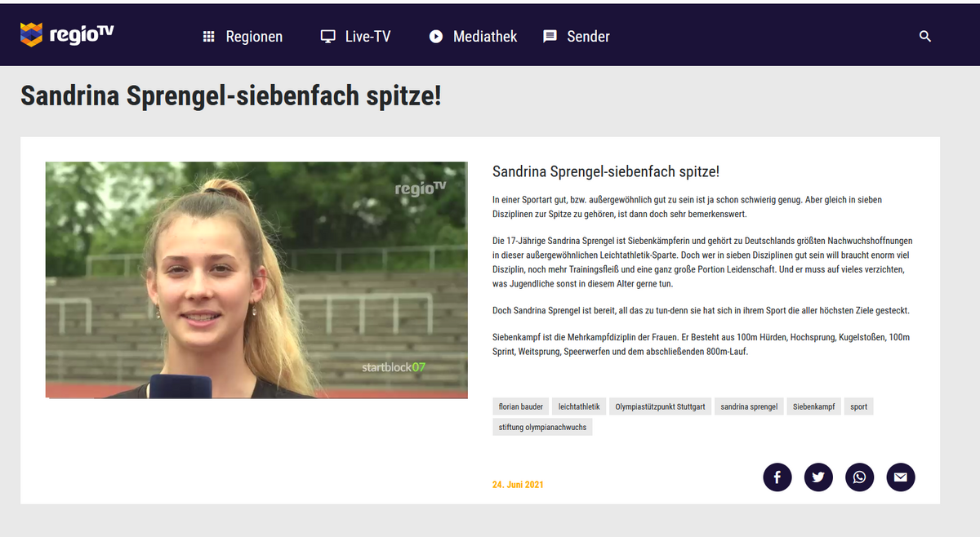Select the 'Olympiastützpunkt Stuttgart' tag
The width and height of the screenshot is (980, 537).
660,406
